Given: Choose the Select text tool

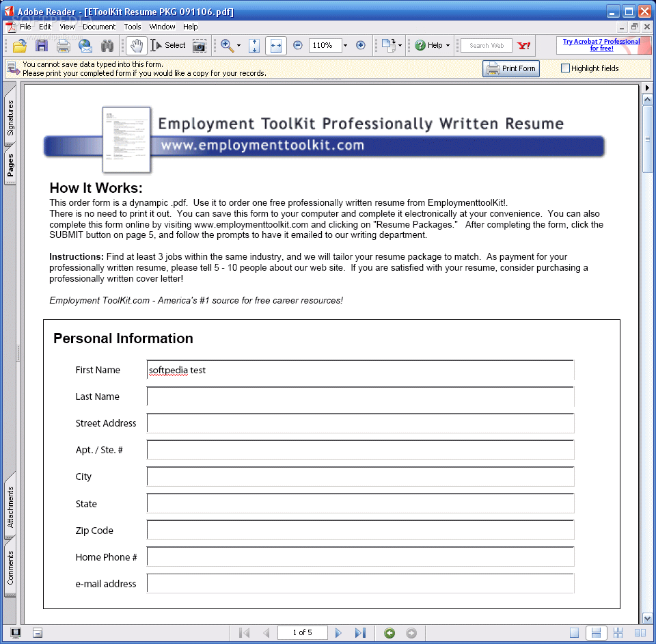Looking at the screenshot, I should click(x=168, y=46).
